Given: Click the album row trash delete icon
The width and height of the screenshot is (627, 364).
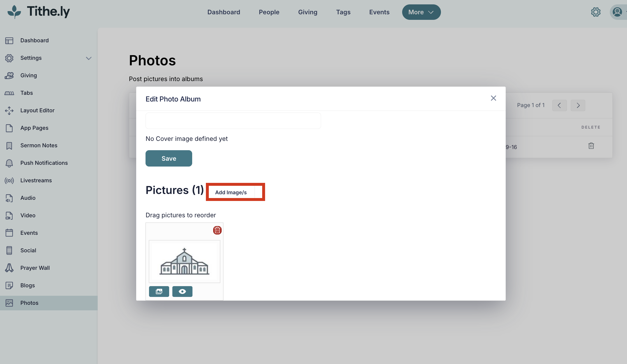Looking at the screenshot, I should [x=591, y=146].
